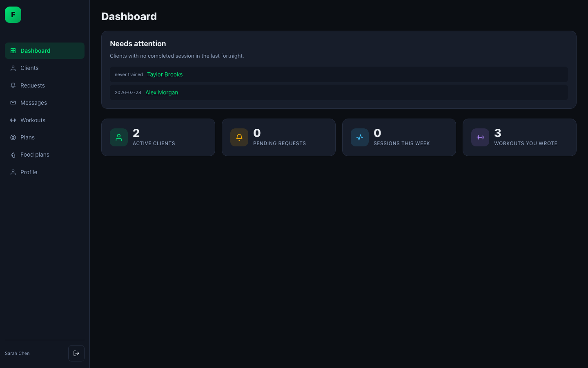
Task: Click the Workouts dumbbell icon in sidebar
Action: (13, 120)
